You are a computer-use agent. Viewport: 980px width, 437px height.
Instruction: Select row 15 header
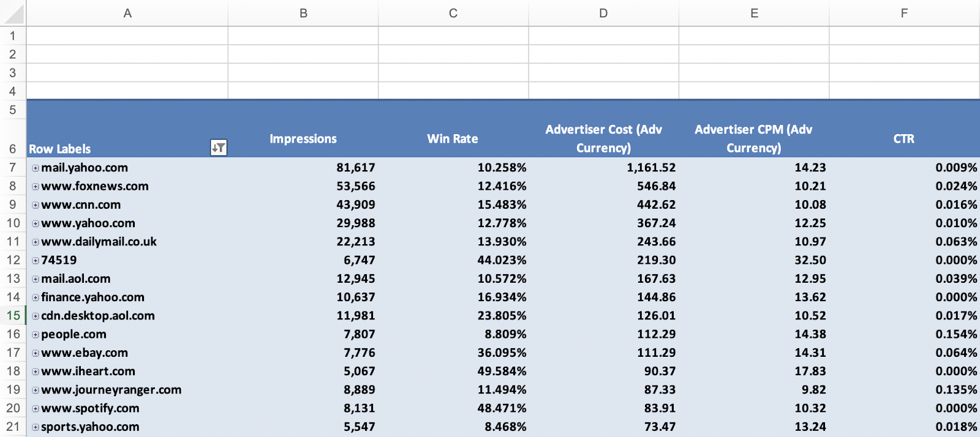(x=12, y=315)
